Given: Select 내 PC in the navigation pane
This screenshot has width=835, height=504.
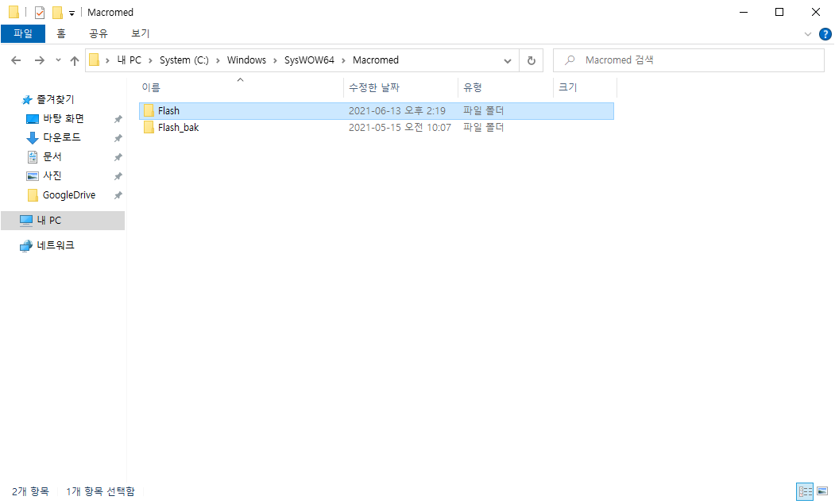Looking at the screenshot, I should click(x=63, y=221).
